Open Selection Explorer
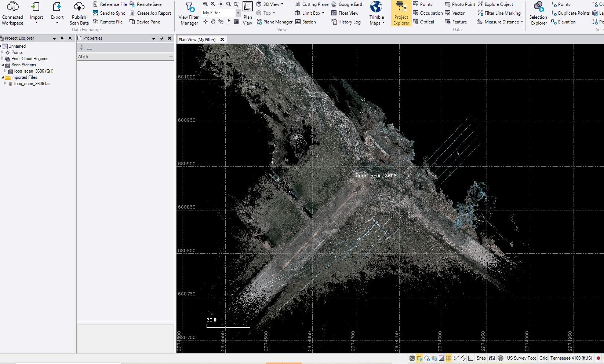 click(x=538, y=14)
